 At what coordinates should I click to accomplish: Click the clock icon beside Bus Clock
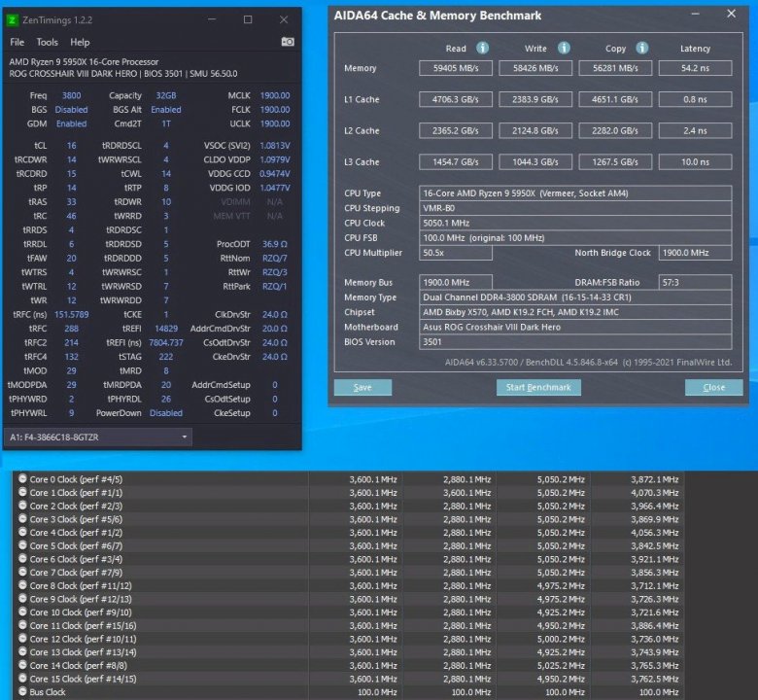click(x=22, y=692)
